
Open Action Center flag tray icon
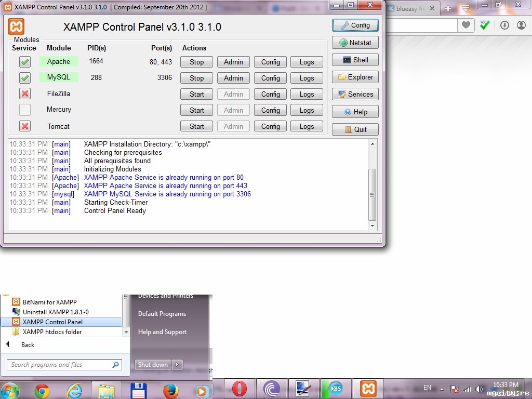[x=455, y=389]
